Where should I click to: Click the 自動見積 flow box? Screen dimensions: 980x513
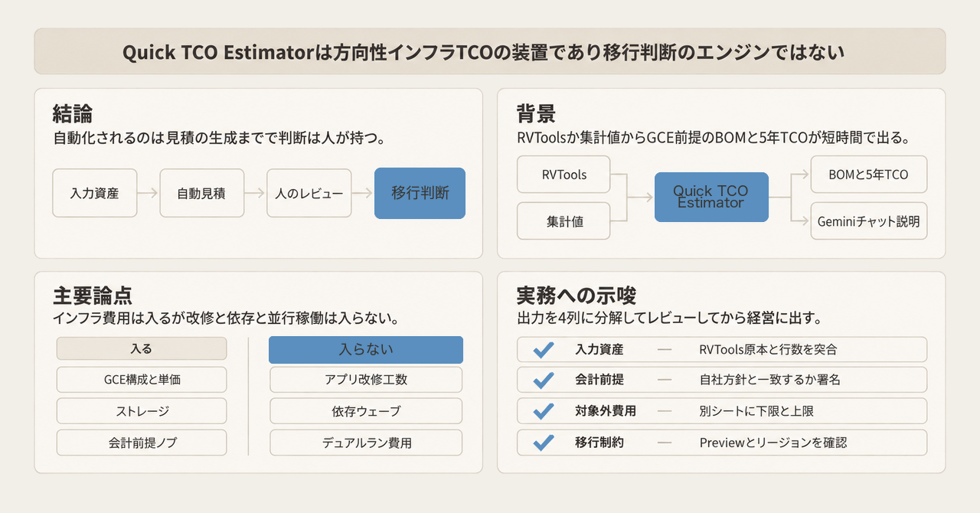pyautogui.click(x=201, y=193)
